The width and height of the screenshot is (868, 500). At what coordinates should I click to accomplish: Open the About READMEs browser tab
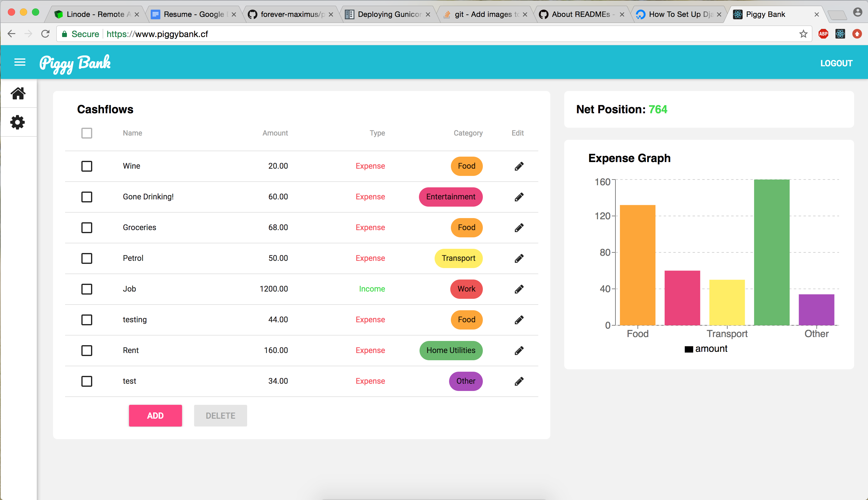click(x=581, y=14)
